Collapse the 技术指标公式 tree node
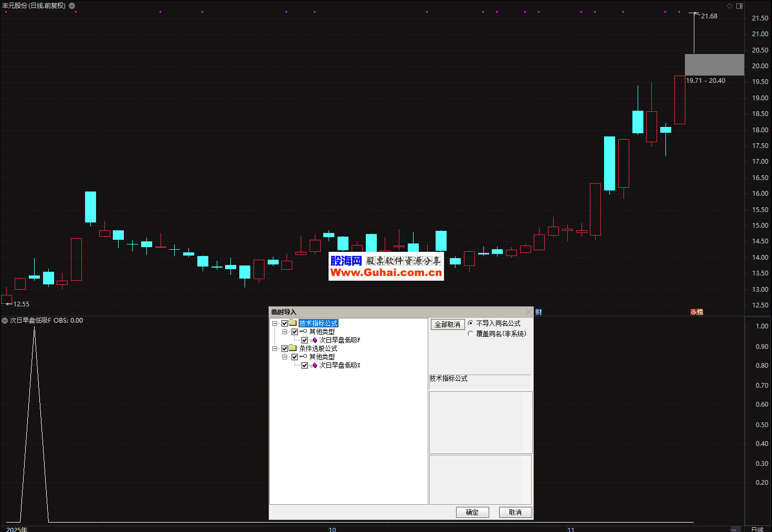Image resolution: width=772 pixels, height=532 pixels. tap(274, 324)
